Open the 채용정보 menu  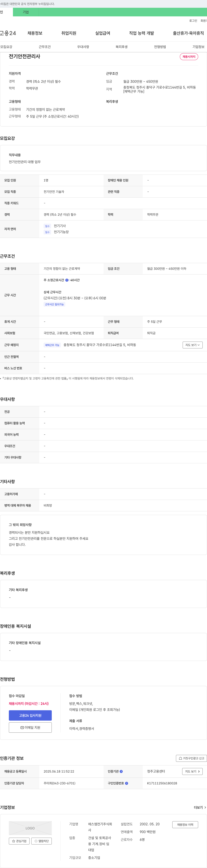35,33
